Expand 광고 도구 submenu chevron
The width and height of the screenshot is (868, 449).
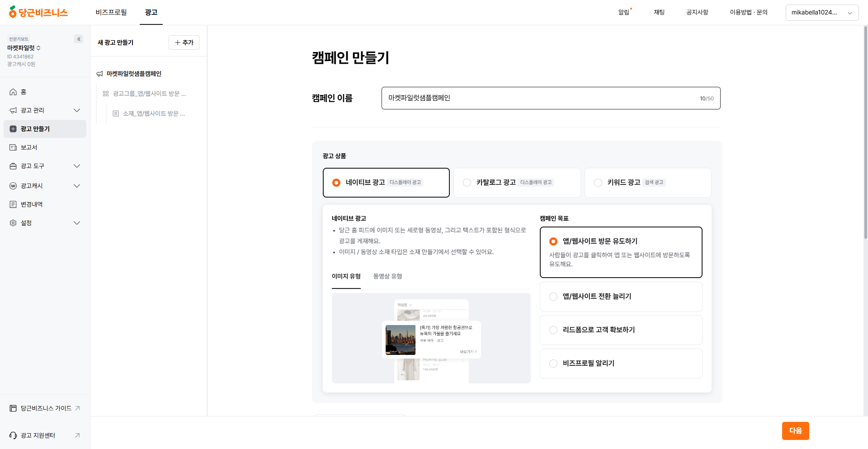[x=77, y=166]
